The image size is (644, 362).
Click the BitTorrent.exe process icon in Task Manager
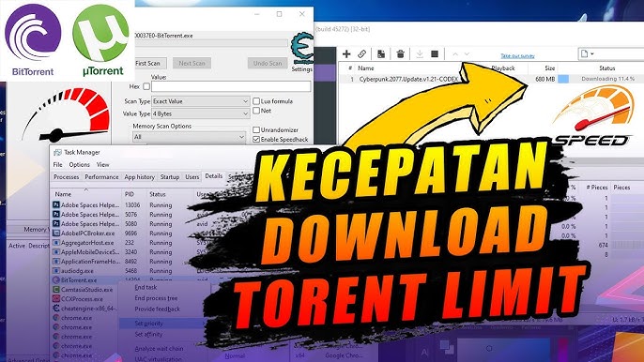click(x=56, y=279)
